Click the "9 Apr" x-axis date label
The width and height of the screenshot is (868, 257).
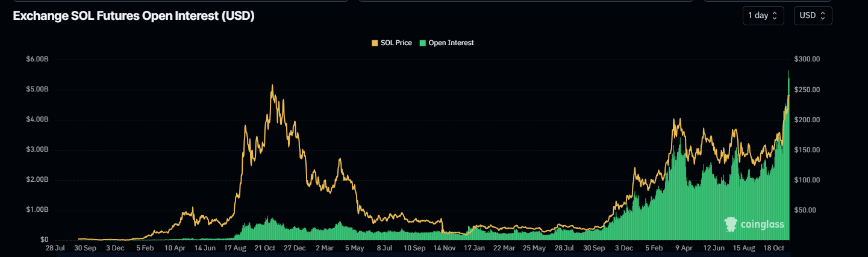(684, 247)
